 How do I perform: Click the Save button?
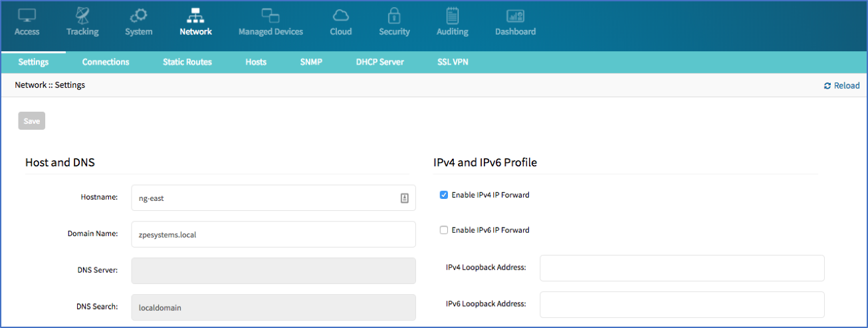tap(32, 121)
